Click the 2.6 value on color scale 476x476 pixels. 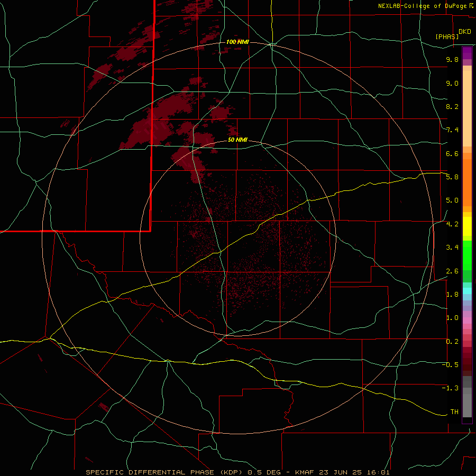coord(452,271)
